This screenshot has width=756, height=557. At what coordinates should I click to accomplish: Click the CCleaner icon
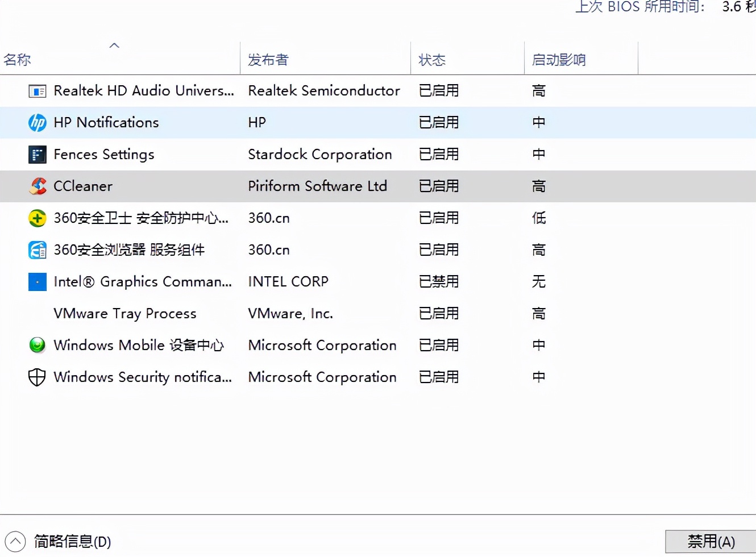click(x=38, y=186)
